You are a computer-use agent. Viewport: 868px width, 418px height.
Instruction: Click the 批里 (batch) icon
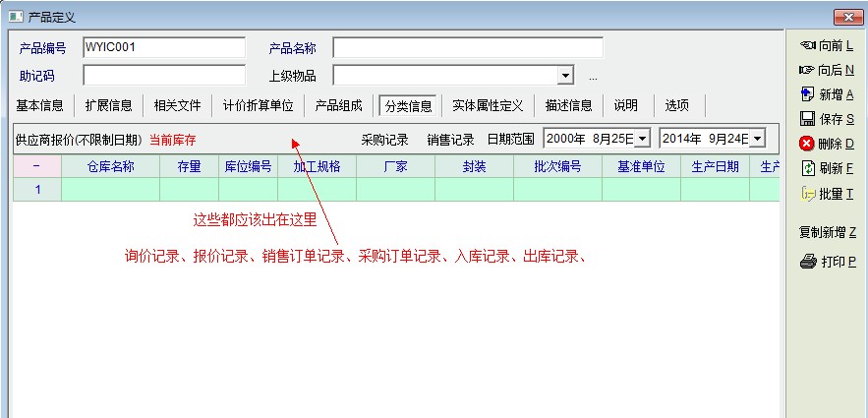pos(807,194)
